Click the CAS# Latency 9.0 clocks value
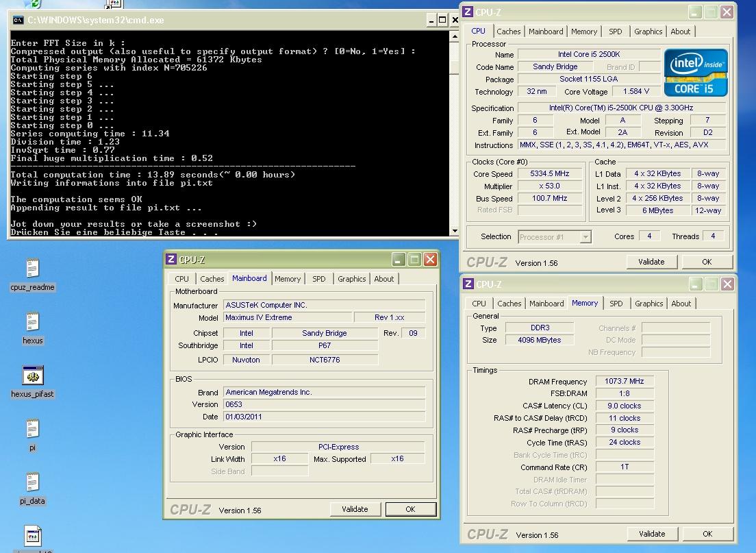756x553 pixels. point(625,406)
